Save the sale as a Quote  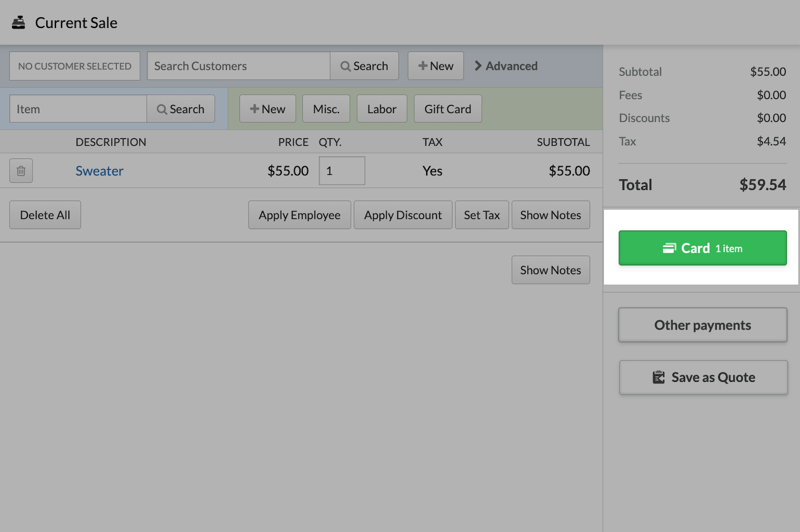(x=703, y=378)
